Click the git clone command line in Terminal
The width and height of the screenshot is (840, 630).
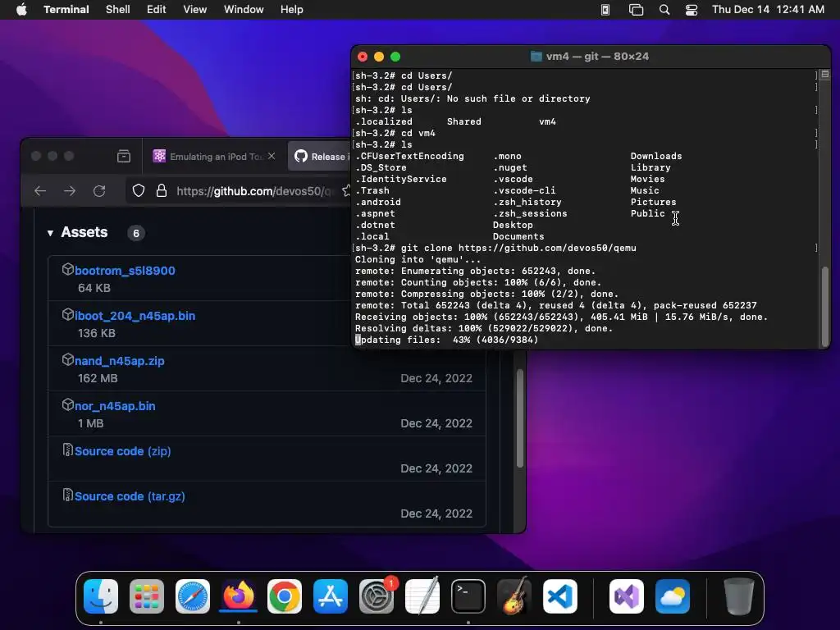pyautogui.click(x=495, y=248)
